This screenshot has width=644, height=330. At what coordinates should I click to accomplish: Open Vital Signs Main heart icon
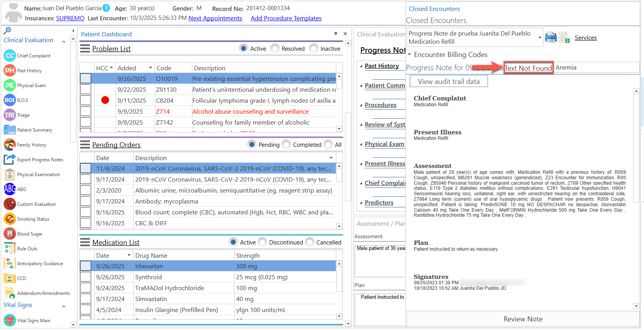coord(9,321)
